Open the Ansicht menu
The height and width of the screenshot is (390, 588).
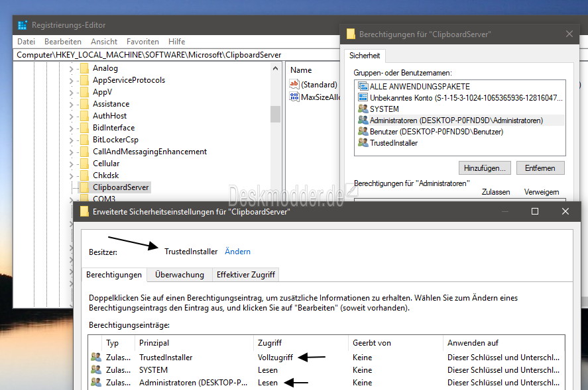pos(104,42)
